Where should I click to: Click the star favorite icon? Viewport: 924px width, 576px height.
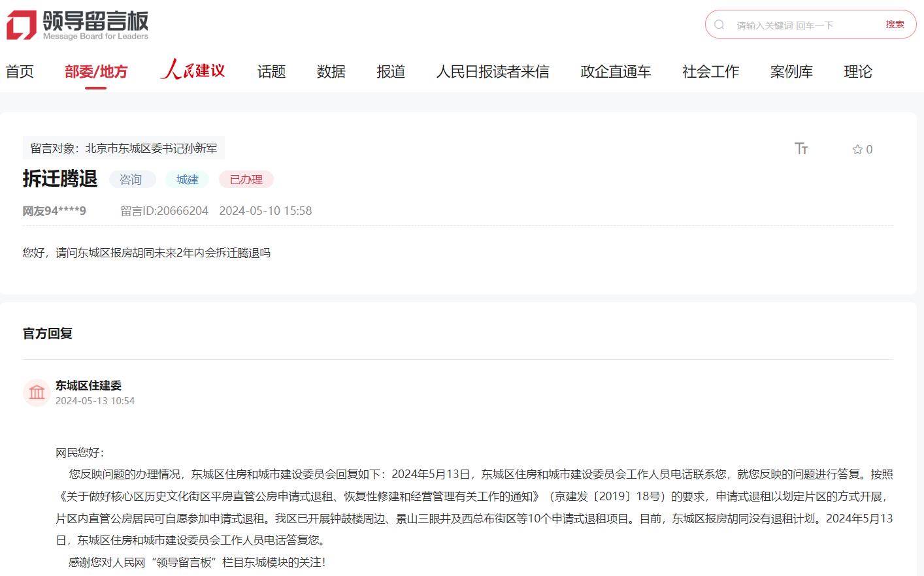click(x=857, y=150)
